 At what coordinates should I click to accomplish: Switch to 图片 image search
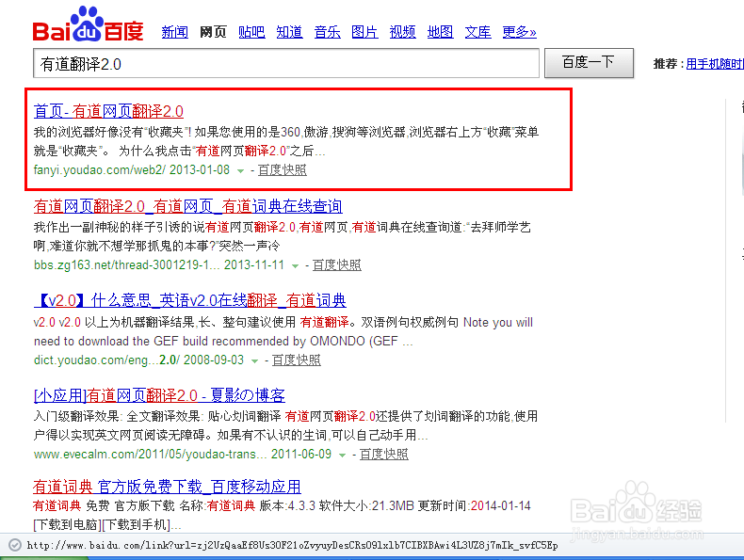(x=364, y=32)
